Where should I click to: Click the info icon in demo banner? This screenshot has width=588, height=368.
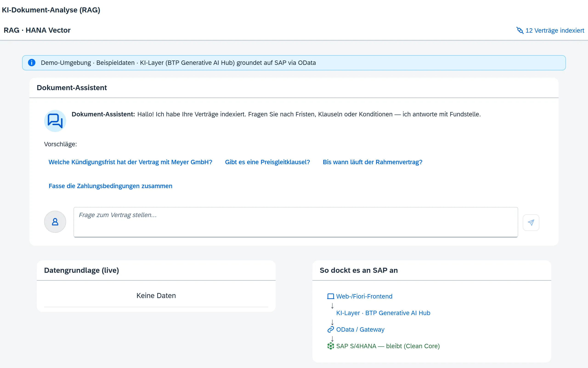pyautogui.click(x=32, y=63)
